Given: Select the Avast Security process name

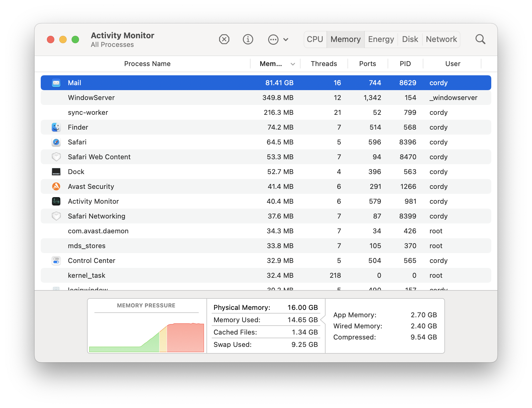Looking at the screenshot, I should coord(91,186).
